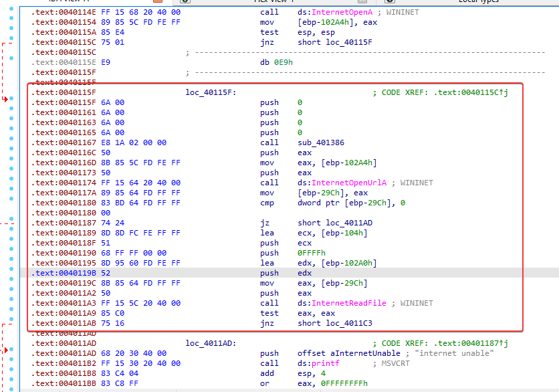Follow loc_4011AD in the jz instruction

click(349, 223)
